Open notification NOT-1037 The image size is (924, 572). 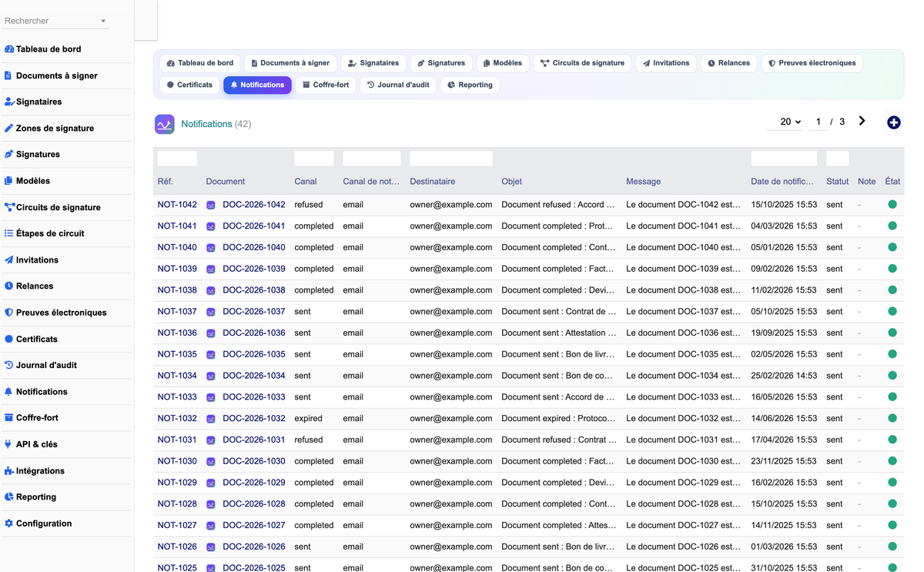tap(177, 312)
